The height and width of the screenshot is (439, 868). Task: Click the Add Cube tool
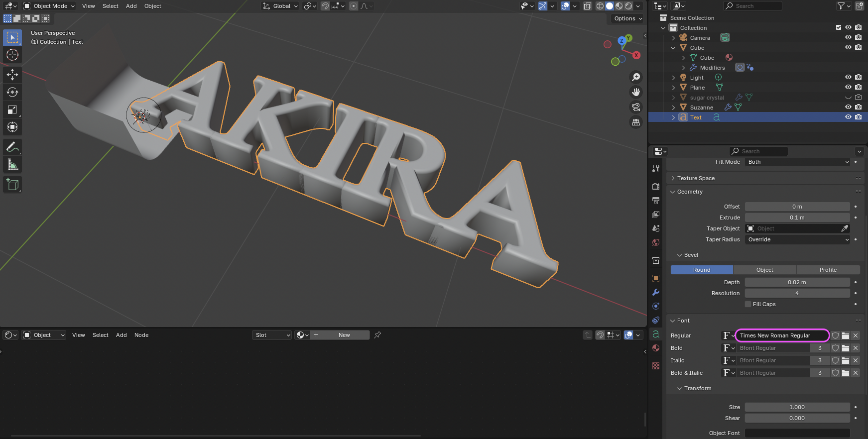[12, 185]
